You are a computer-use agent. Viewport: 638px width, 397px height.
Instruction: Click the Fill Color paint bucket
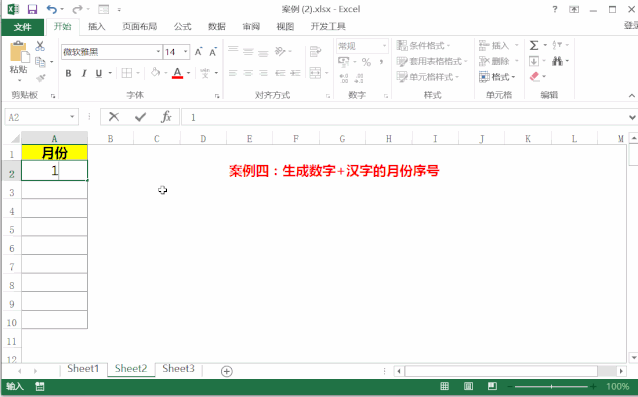[x=155, y=73]
